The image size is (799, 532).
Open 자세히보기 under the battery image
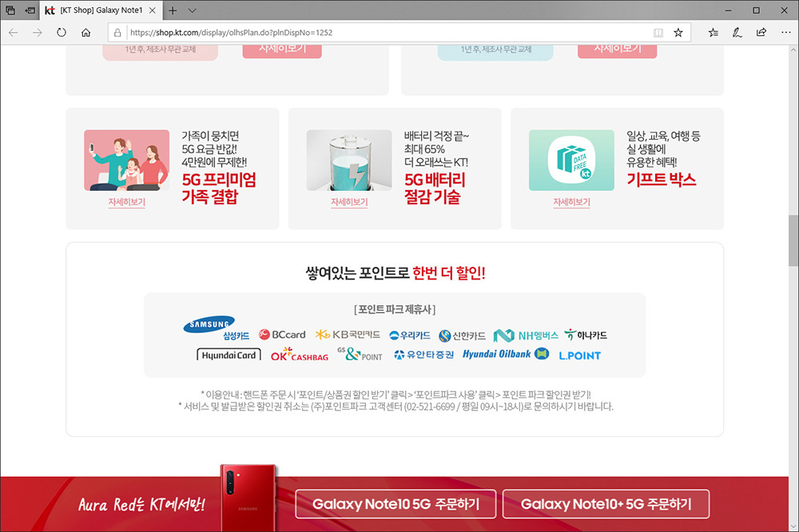[x=349, y=202]
